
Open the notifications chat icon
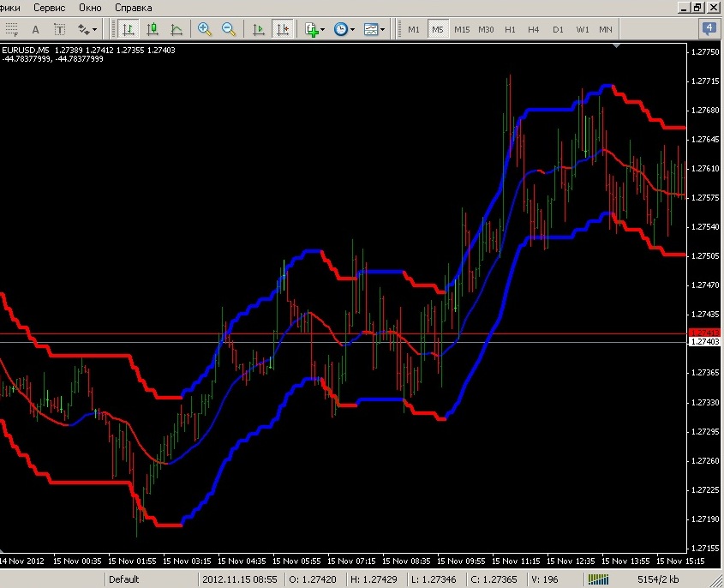click(709, 29)
